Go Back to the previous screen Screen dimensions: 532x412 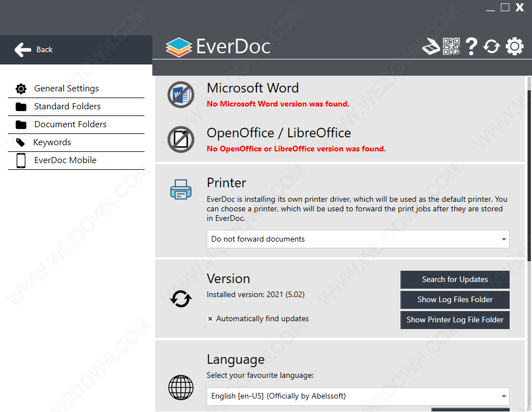click(76, 50)
